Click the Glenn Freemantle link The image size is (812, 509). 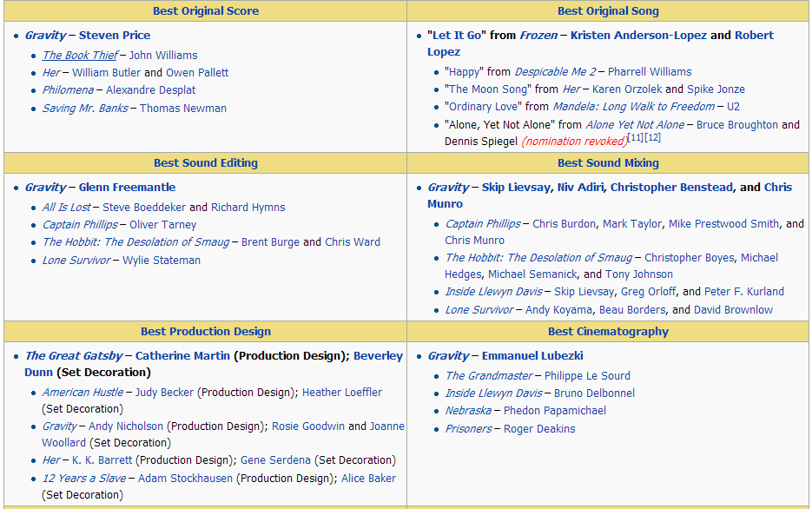(x=127, y=188)
